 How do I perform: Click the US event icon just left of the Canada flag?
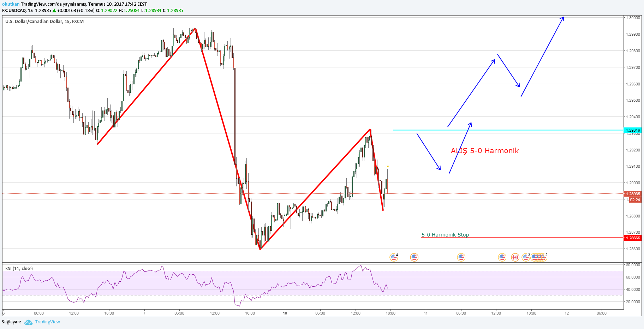coord(502,257)
